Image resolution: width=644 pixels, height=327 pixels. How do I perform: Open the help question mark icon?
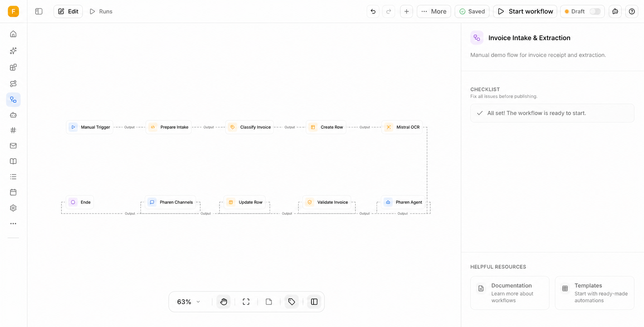[x=632, y=11]
